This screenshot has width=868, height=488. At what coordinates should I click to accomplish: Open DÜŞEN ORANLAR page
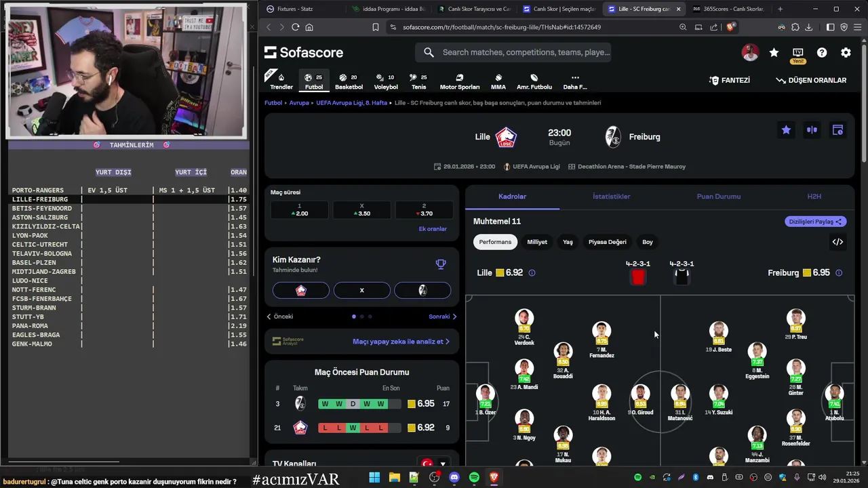[x=811, y=80]
